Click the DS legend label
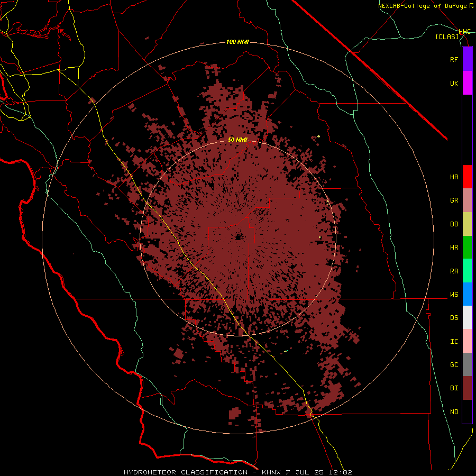Viewport: 476px width, 476px height. coord(454,318)
